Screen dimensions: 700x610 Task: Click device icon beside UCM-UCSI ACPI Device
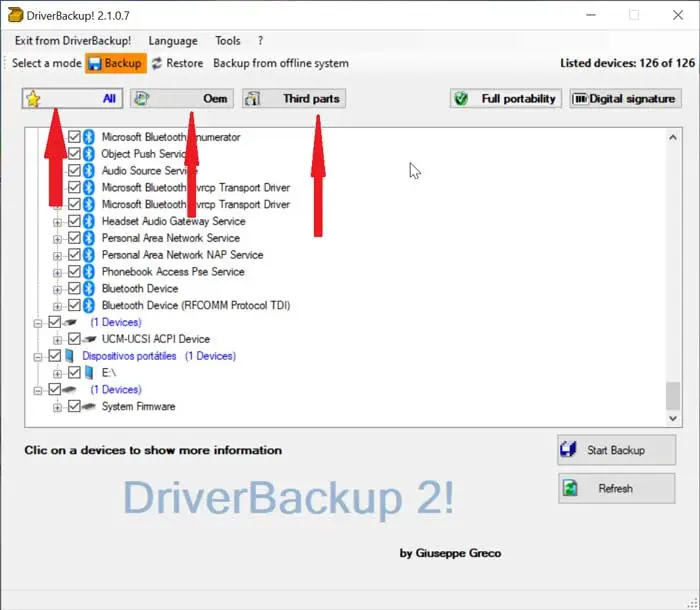pyautogui.click(x=89, y=339)
